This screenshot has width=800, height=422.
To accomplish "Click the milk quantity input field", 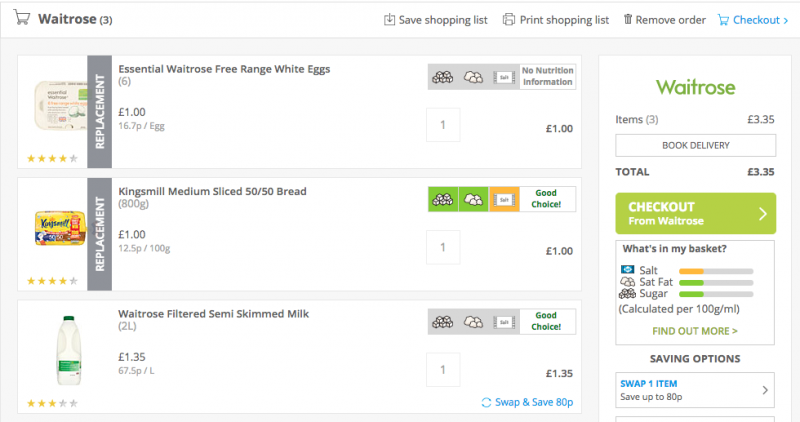I will [443, 371].
